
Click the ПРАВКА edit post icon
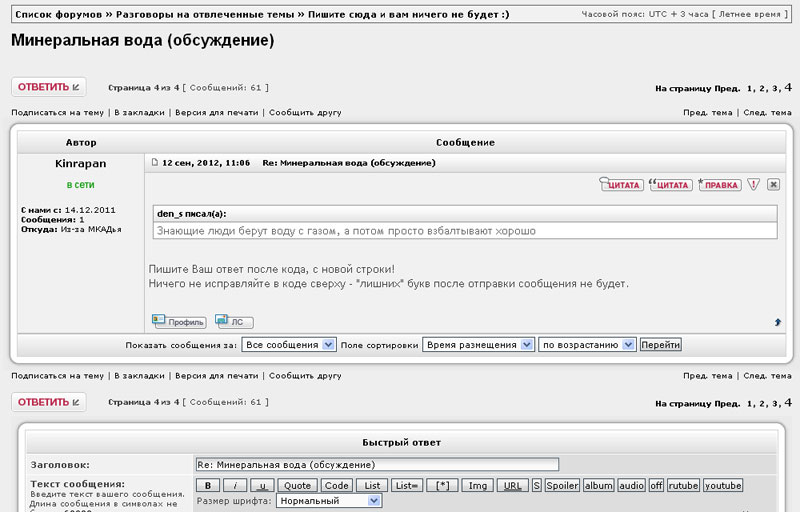click(x=719, y=185)
